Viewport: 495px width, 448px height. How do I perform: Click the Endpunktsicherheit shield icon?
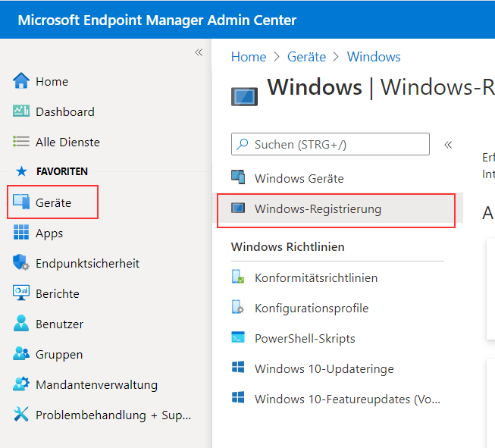pyautogui.click(x=21, y=262)
